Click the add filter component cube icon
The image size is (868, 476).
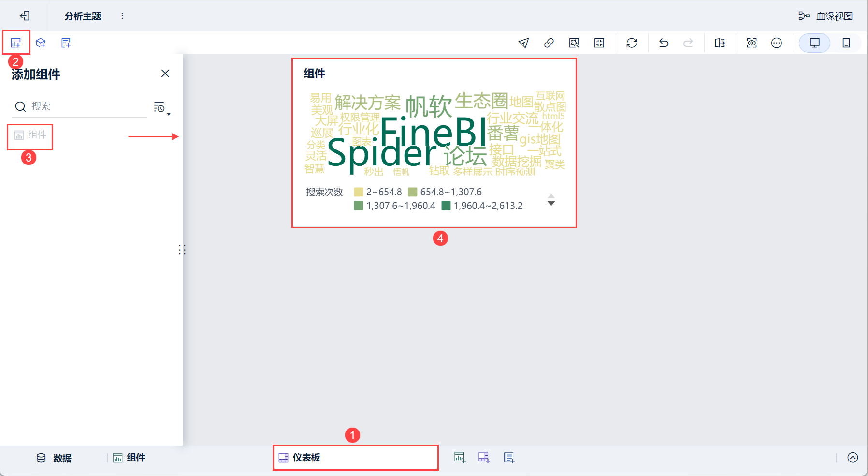pos(41,43)
